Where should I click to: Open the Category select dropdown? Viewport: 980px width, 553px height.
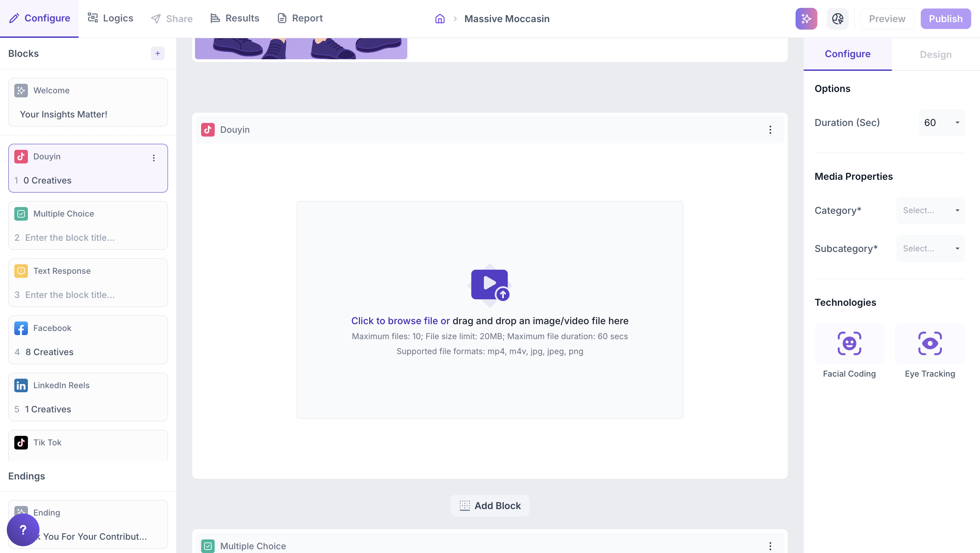[930, 210]
